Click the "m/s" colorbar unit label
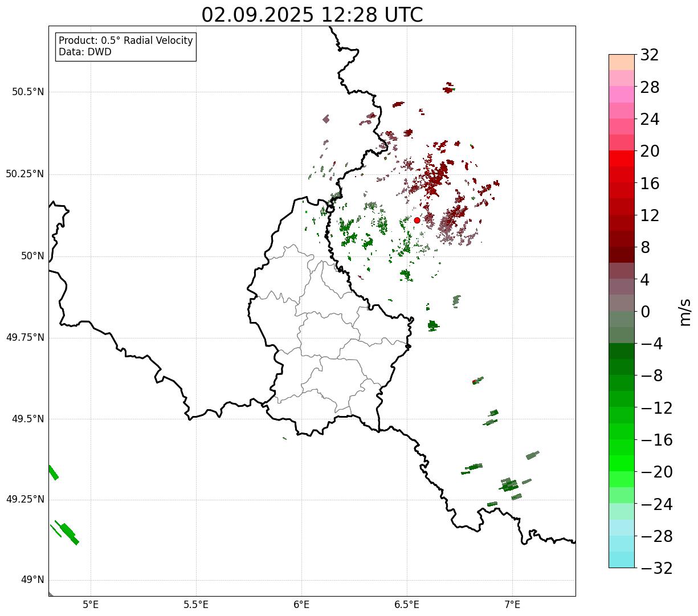 684,312
